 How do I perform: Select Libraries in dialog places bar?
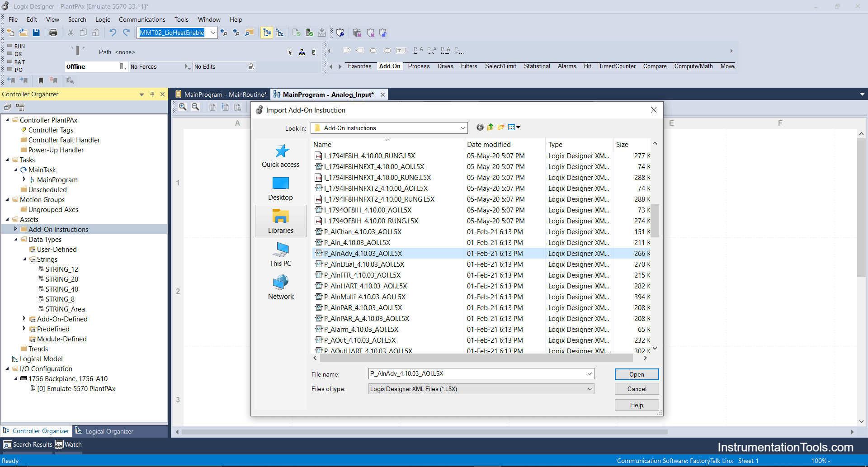click(280, 221)
